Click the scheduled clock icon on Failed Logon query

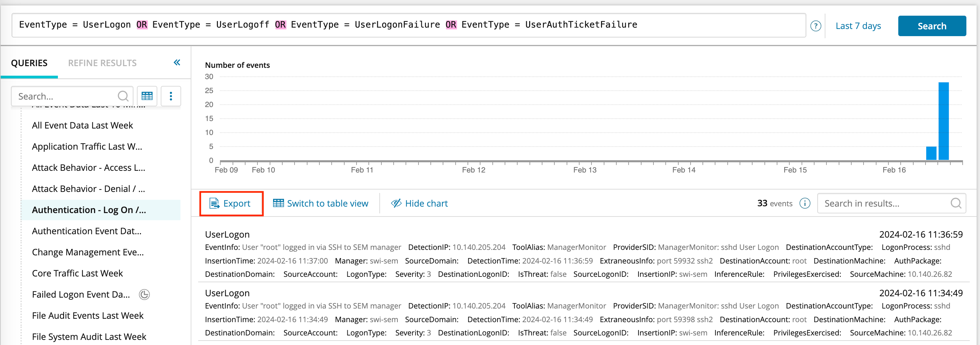[x=144, y=294]
